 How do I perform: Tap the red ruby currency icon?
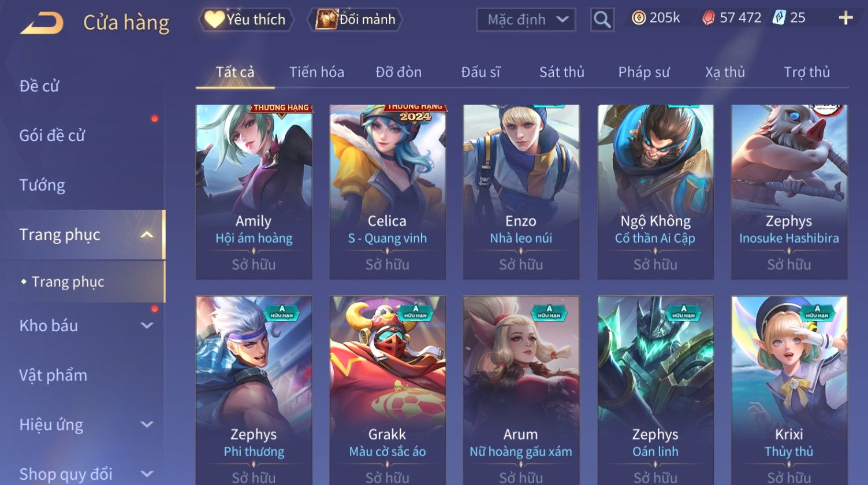tap(709, 18)
